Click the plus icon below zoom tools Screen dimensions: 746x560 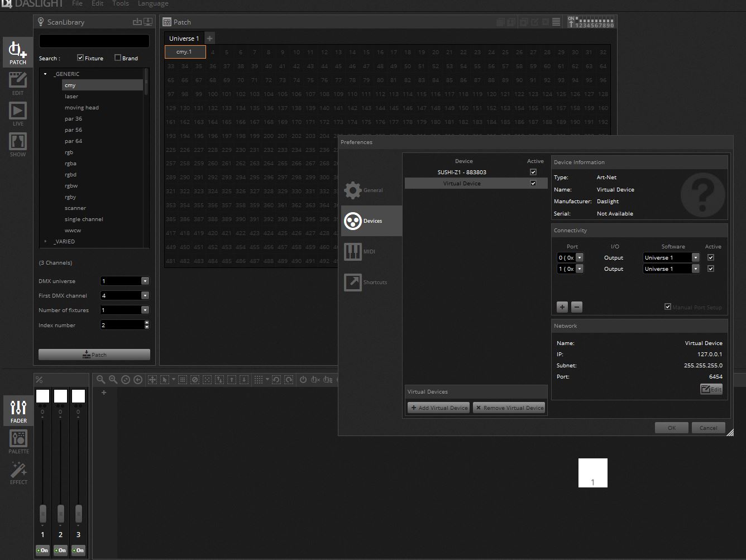(x=103, y=393)
